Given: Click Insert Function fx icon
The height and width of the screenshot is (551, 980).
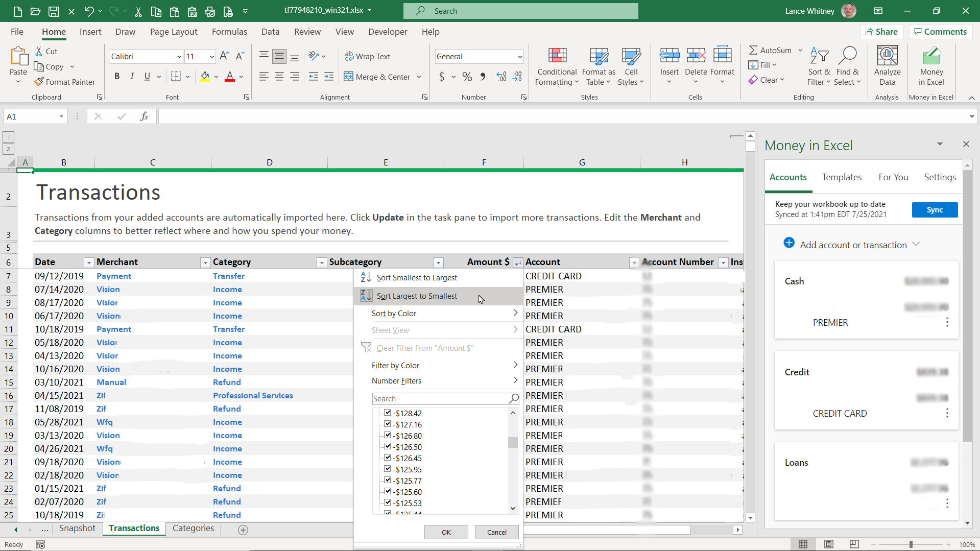Looking at the screenshot, I should click(144, 116).
